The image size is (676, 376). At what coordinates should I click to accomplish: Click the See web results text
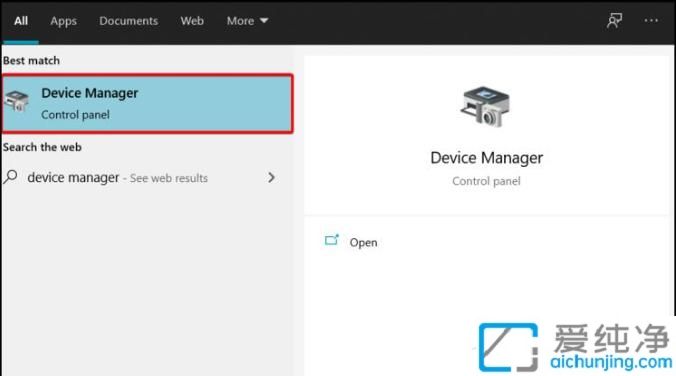[169, 178]
